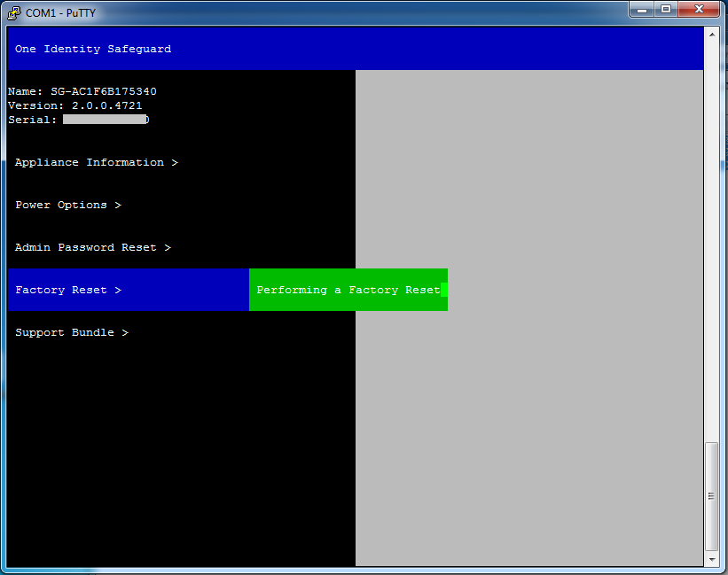The height and width of the screenshot is (575, 728).
Task: Click the COM1 - PuTTY title text
Action: pyautogui.click(x=60, y=13)
